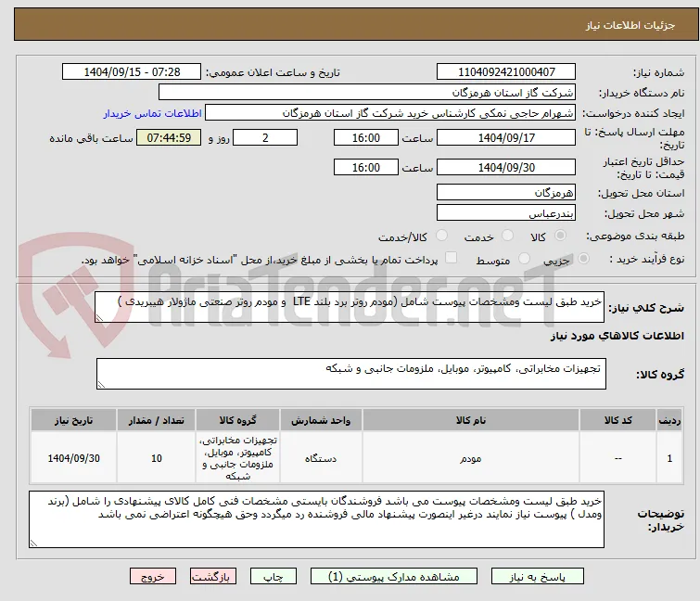Click the requester field شهرام حاجی نمکی
This screenshot has height=601, width=700.
(x=390, y=113)
